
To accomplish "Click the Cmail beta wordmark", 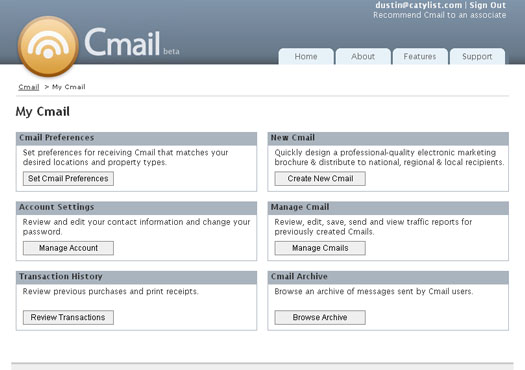I will 132,43.
